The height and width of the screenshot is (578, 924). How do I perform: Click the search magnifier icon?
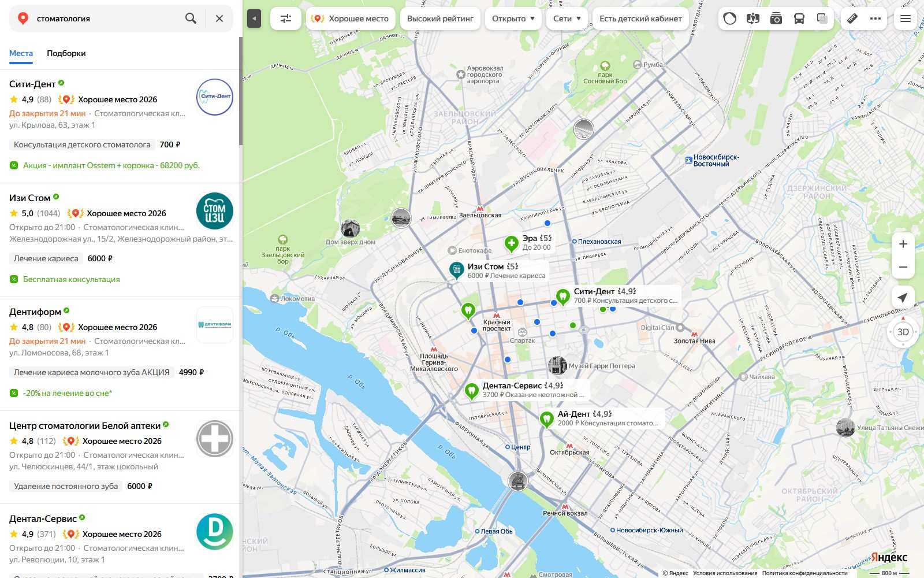coord(191,18)
